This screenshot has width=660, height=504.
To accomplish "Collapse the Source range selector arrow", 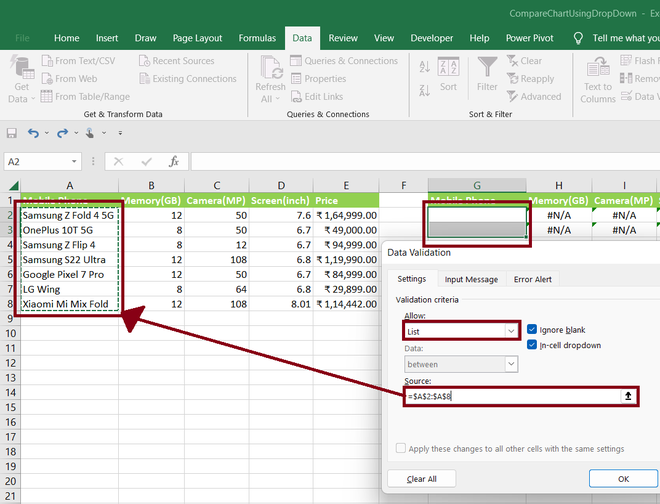I will click(x=628, y=397).
